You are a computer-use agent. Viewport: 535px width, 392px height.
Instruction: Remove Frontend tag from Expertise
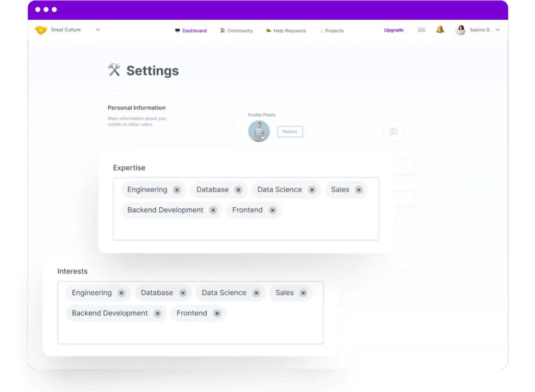point(273,210)
